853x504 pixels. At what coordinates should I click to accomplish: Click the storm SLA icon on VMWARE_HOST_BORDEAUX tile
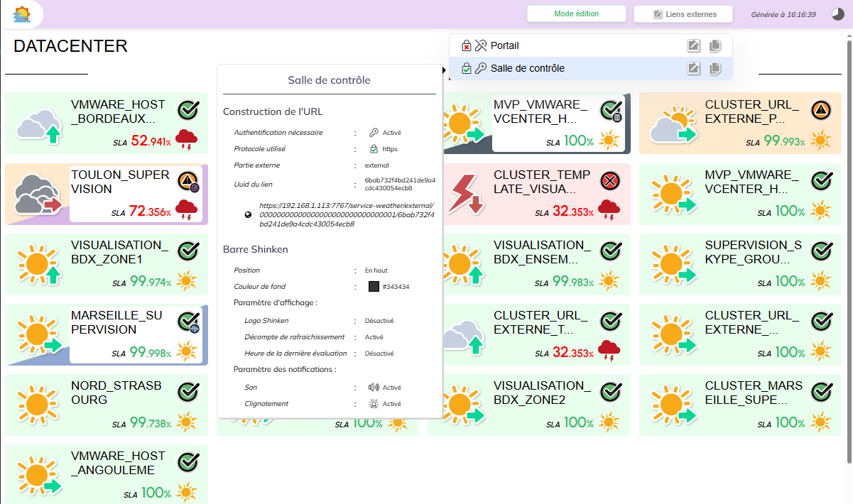click(186, 140)
